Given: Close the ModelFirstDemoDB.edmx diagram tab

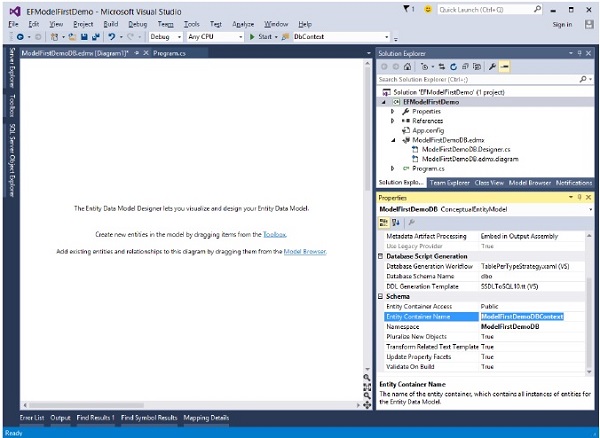Looking at the screenshot, I should pyautogui.click(x=146, y=53).
